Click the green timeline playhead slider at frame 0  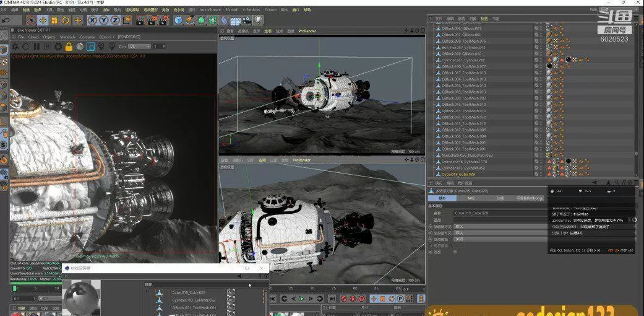coord(15,288)
